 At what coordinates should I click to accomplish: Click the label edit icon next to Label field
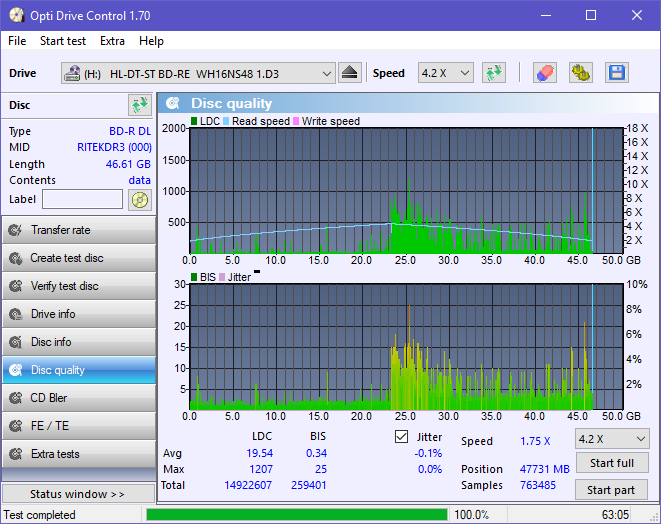pyautogui.click(x=139, y=199)
